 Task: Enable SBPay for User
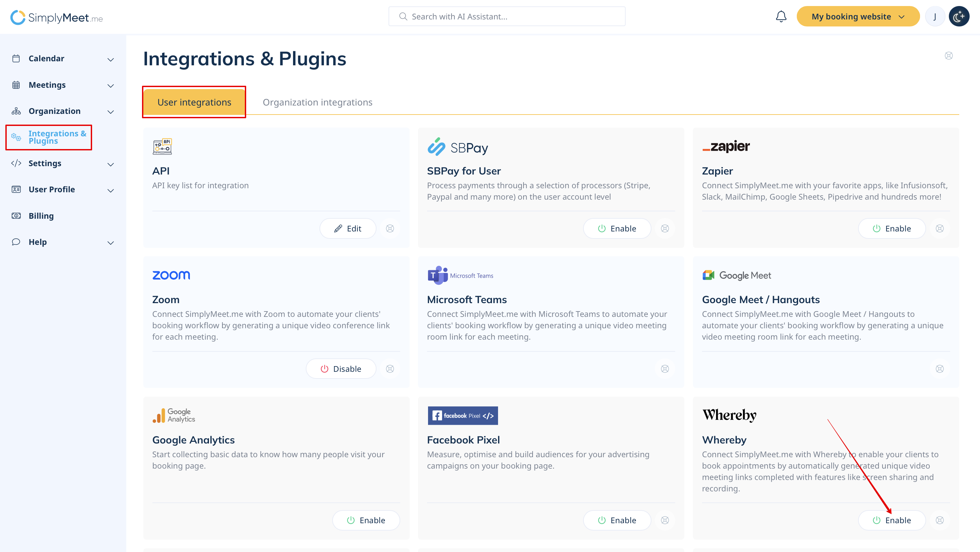tap(617, 228)
